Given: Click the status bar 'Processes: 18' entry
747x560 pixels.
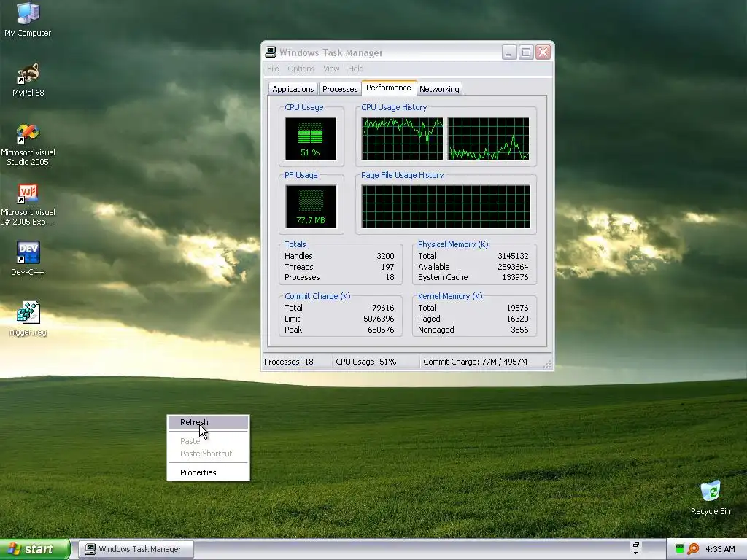Looking at the screenshot, I should tap(289, 362).
